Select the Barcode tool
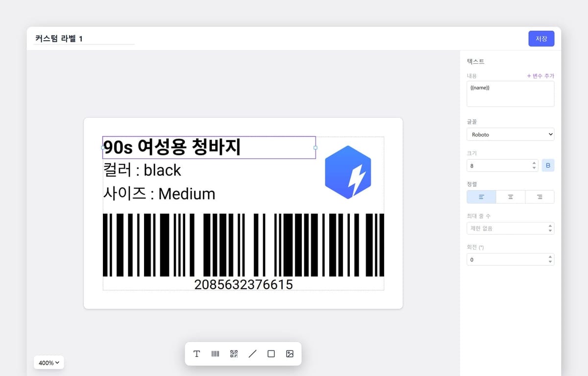Screen dimensions: 588x376 click(x=215, y=353)
